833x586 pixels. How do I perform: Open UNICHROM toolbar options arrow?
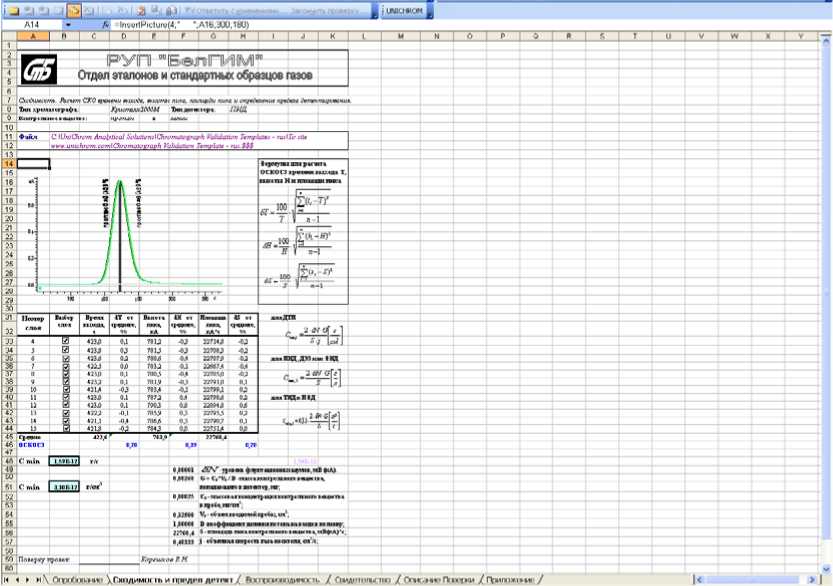point(430,11)
